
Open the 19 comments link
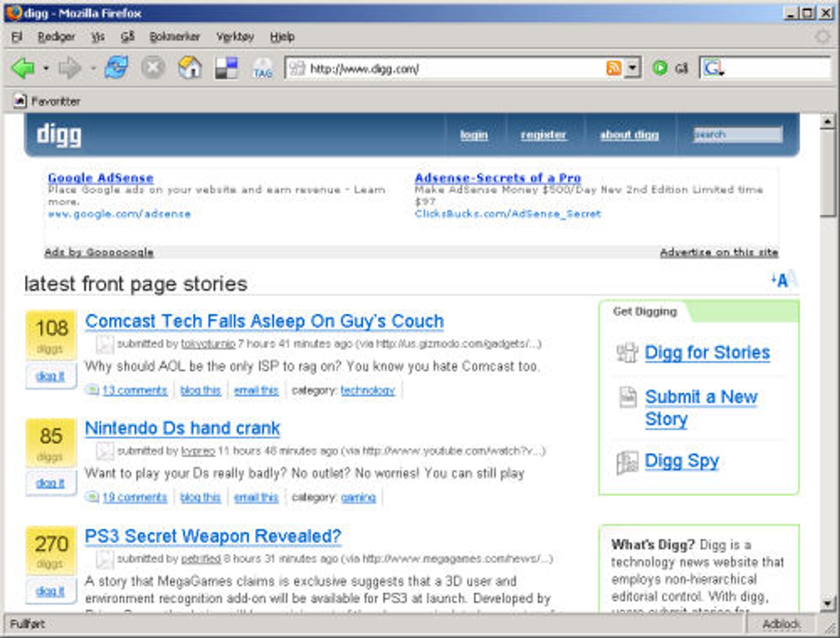[135, 497]
